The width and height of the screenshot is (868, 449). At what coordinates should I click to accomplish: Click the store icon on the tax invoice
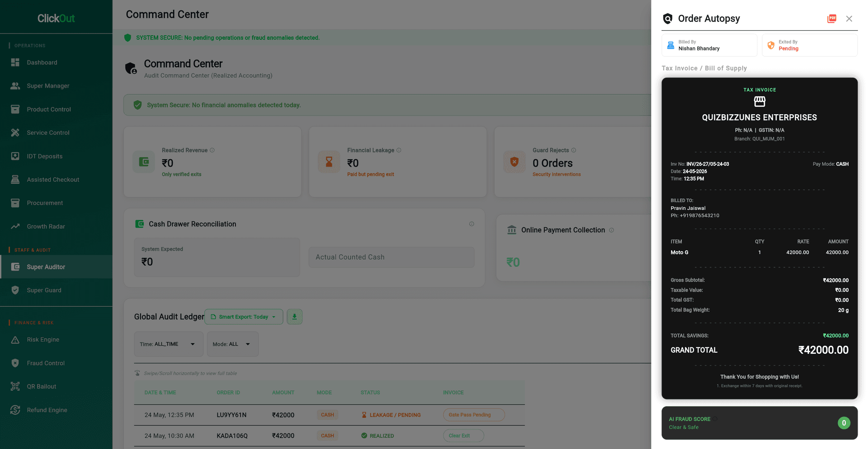[x=759, y=102]
